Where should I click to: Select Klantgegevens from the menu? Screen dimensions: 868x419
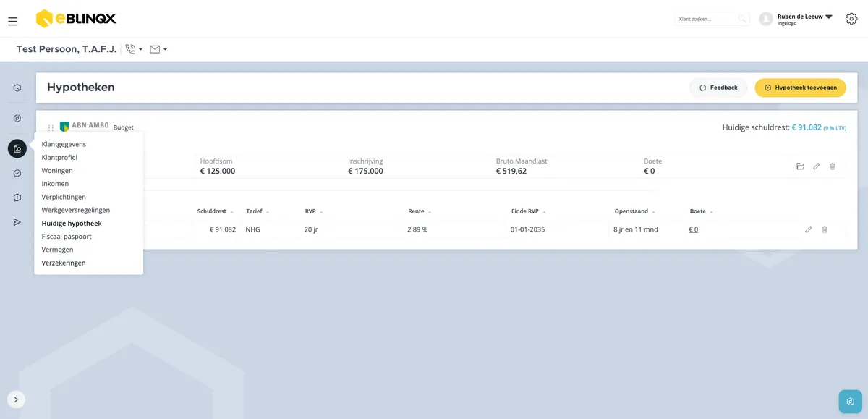coord(64,144)
